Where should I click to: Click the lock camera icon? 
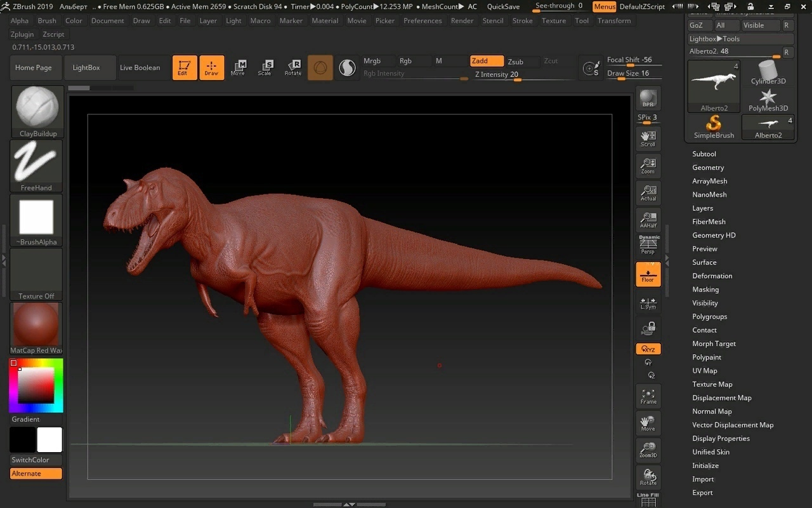[x=648, y=328]
